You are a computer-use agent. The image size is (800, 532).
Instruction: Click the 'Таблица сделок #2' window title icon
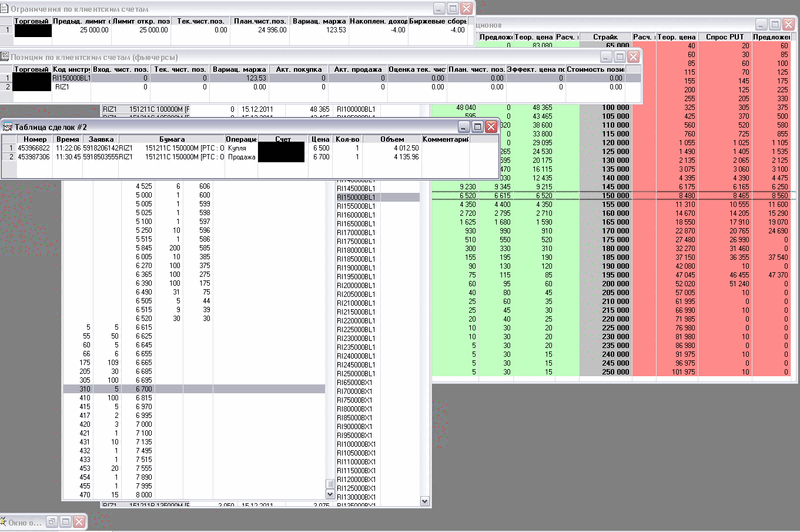7,127
